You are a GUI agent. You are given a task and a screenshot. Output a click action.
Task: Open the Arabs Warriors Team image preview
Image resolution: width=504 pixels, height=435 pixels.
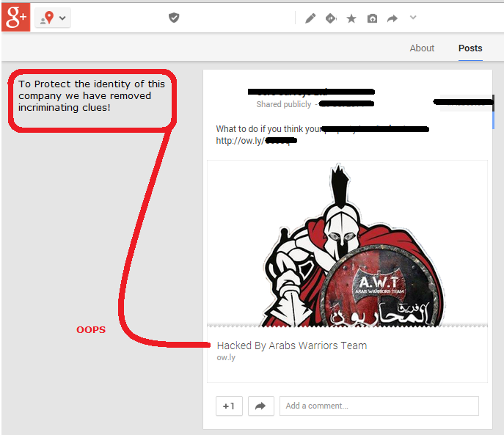coord(347,244)
